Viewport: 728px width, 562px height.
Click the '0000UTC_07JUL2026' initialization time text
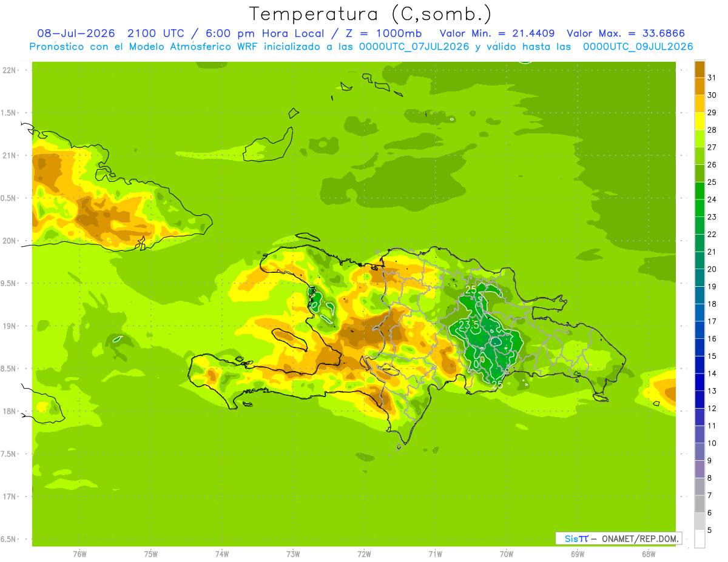point(414,47)
